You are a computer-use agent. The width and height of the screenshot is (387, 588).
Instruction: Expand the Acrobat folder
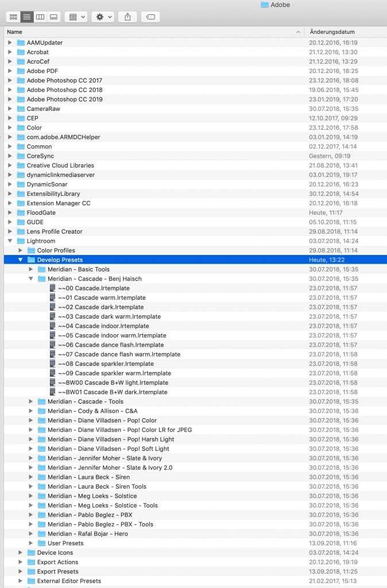[x=10, y=52]
